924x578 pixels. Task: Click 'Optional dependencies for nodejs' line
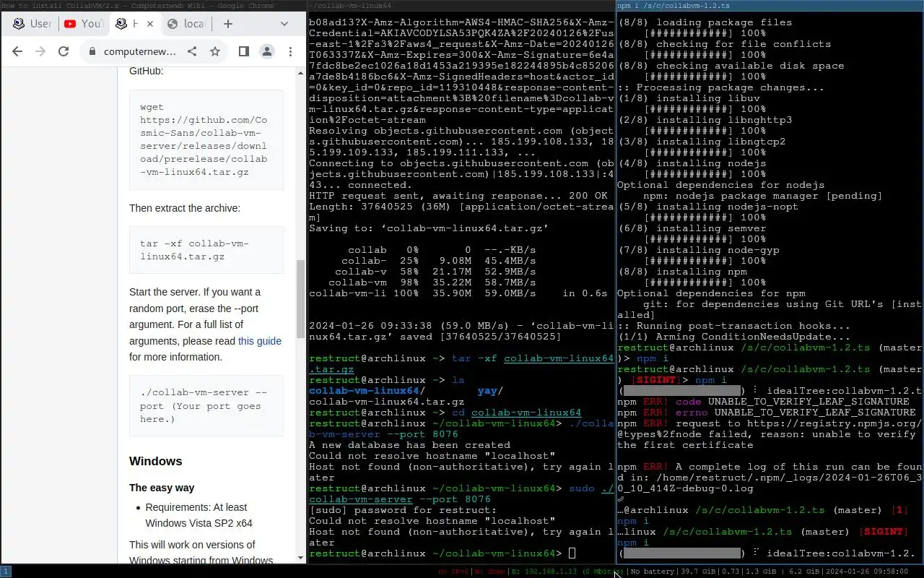pyautogui.click(x=720, y=185)
